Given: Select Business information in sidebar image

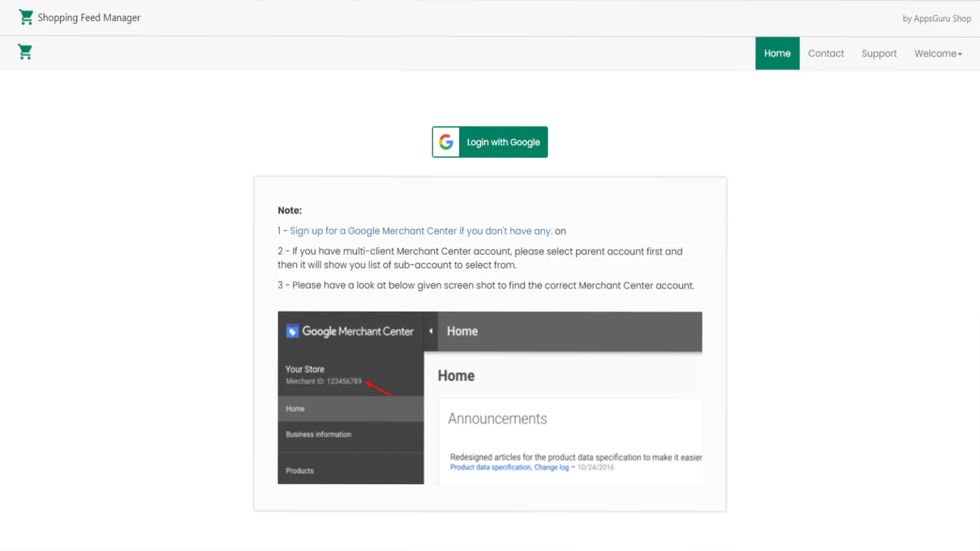Looking at the screenshot, I should click(x=318, y=435).
